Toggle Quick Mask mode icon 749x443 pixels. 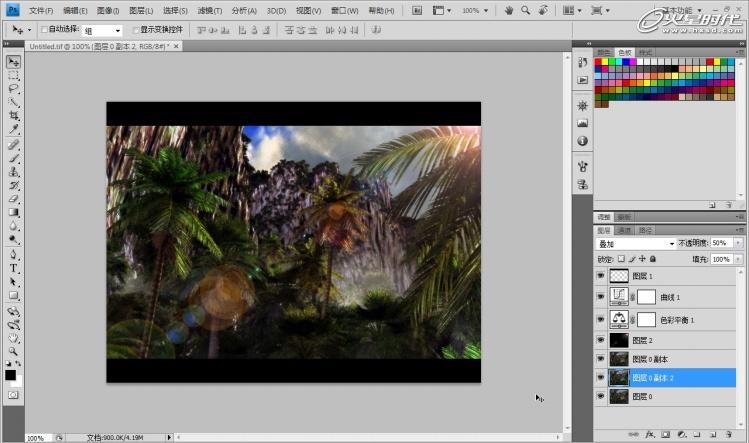tap(13, 395)
